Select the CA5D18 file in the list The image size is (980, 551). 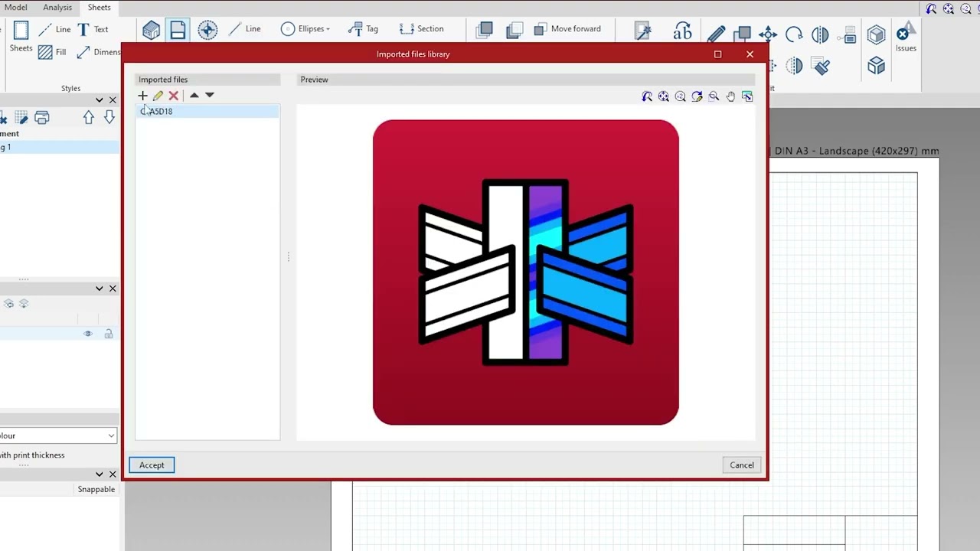[x=207, y=111]
